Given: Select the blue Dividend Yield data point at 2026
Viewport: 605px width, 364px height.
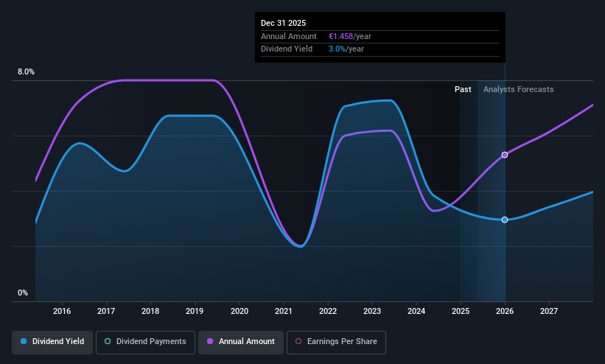Looking at the screenshot, I should point(505,220).
